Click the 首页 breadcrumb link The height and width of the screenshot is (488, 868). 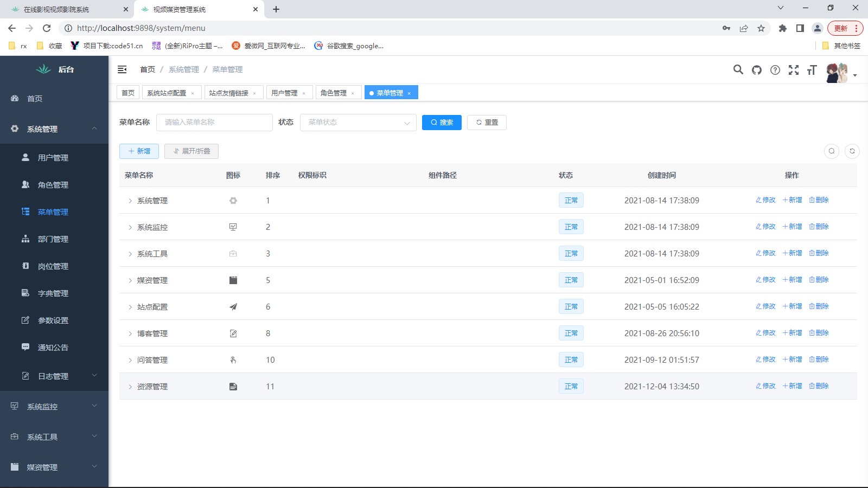coord(148,69)
